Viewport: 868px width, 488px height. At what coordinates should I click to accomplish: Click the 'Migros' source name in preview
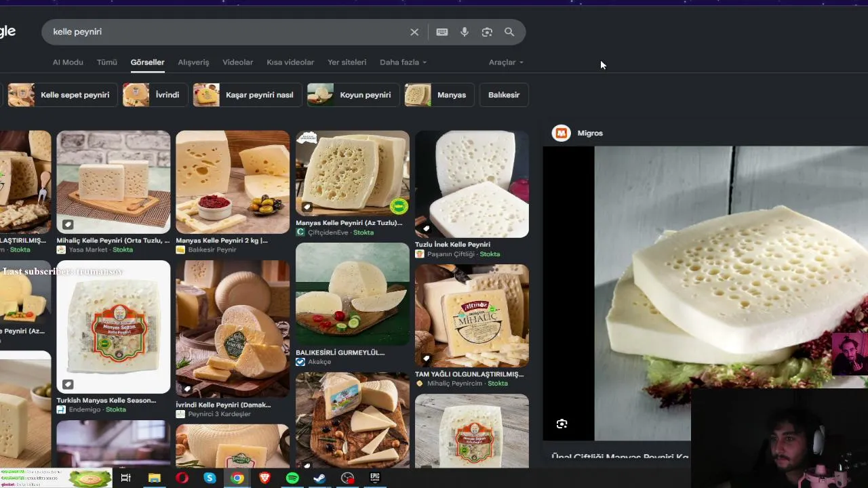[590, 133]
